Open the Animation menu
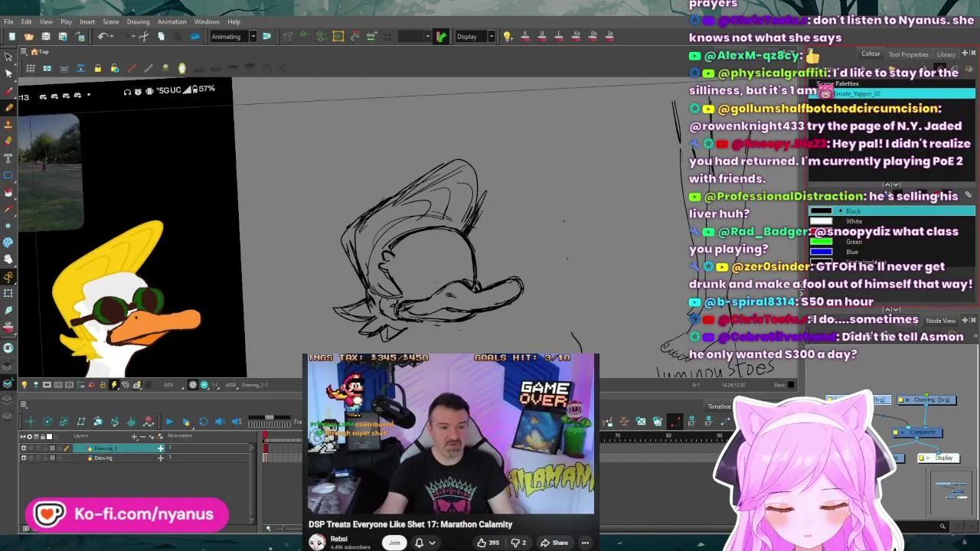Viewport: 980px width, 551px height. [x=171, y=21]
